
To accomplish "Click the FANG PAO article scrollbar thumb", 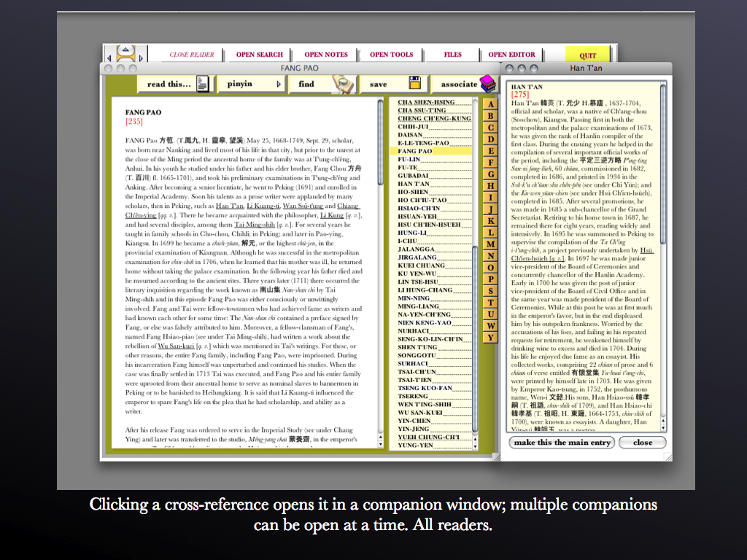I will click(x=380, y=142).
